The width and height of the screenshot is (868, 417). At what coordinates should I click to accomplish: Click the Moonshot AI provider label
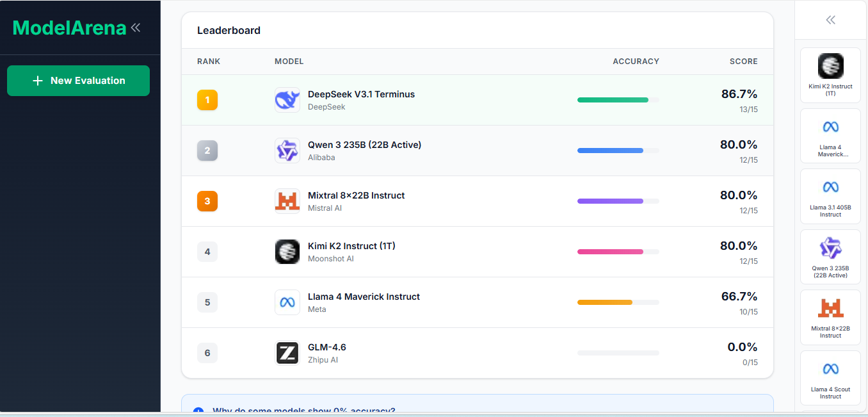coord(330,259)
